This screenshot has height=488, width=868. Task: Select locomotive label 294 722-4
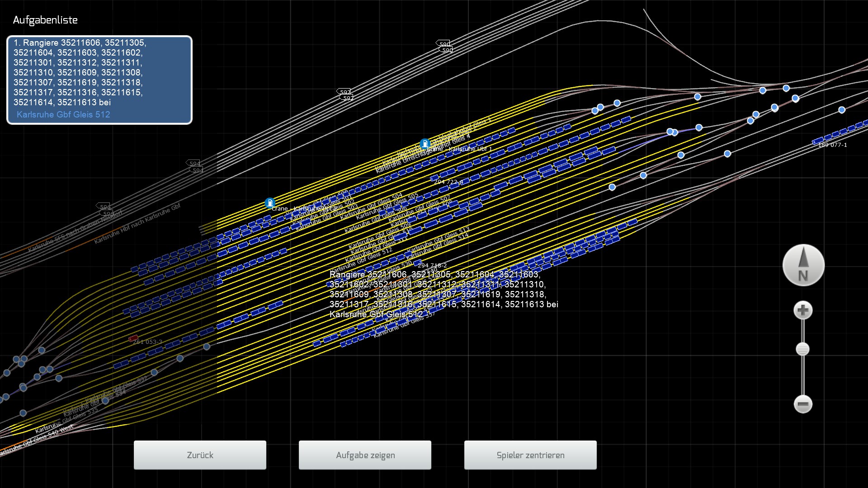(x=448, y=182)
